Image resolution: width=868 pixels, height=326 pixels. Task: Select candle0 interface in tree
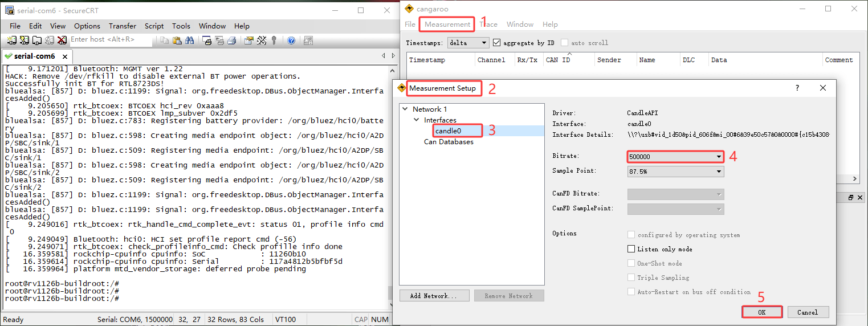[x=447, y=131]
